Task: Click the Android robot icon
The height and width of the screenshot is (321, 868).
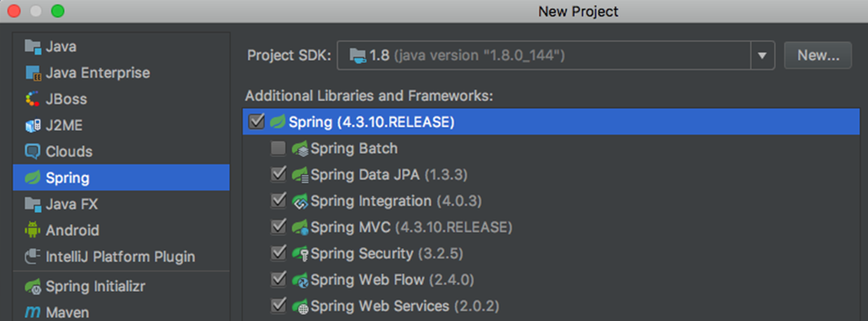Action: (x=32, y=230)
